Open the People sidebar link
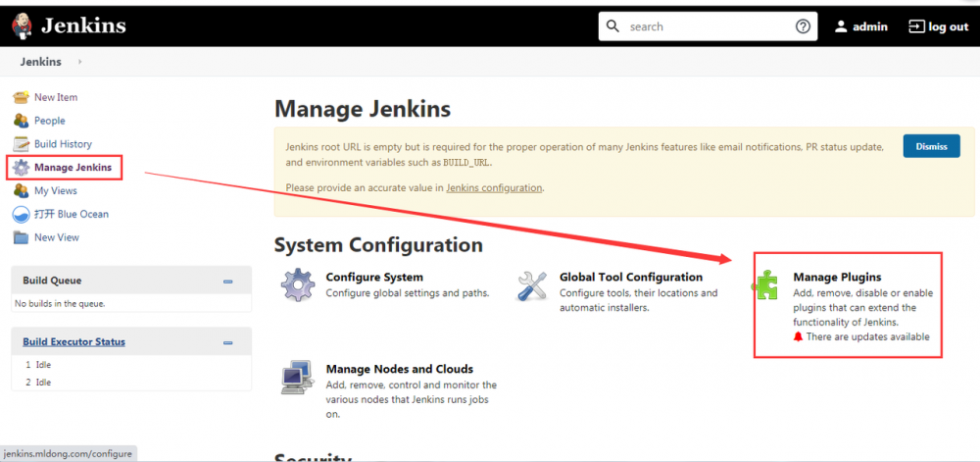 click(49, 121)
